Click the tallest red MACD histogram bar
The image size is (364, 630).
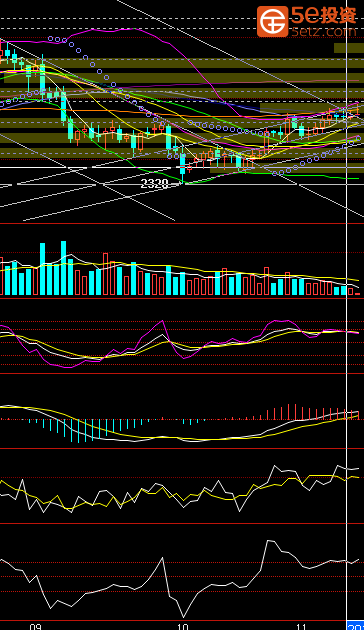(296, 412)
